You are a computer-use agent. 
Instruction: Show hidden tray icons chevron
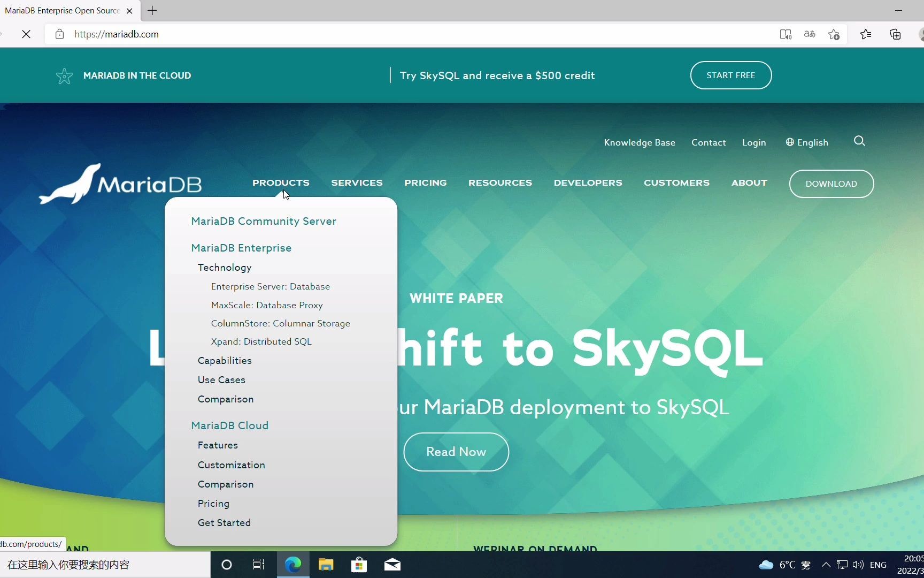[x=826, y=565]
